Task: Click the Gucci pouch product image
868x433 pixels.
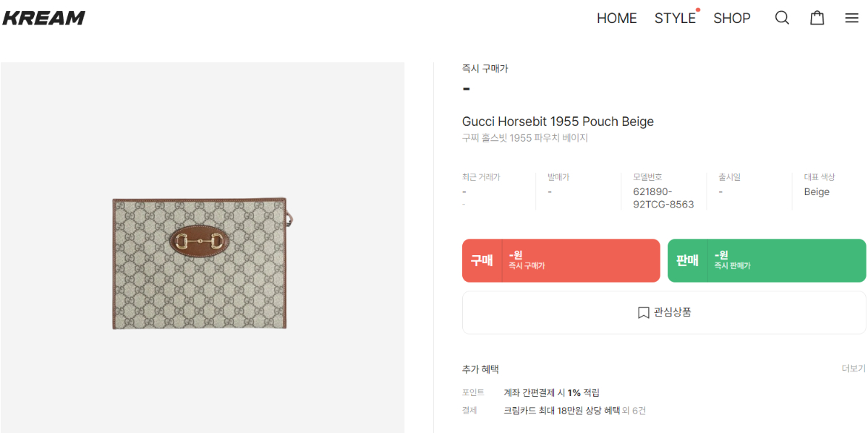Action: pyautogui.click(x=200, y=263)
